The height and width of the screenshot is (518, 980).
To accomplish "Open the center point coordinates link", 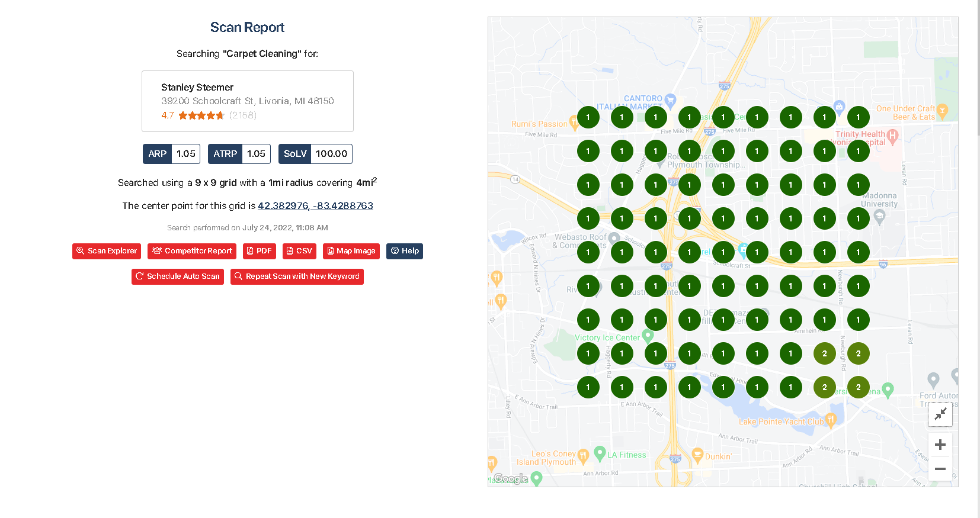I will coord(315,206).
